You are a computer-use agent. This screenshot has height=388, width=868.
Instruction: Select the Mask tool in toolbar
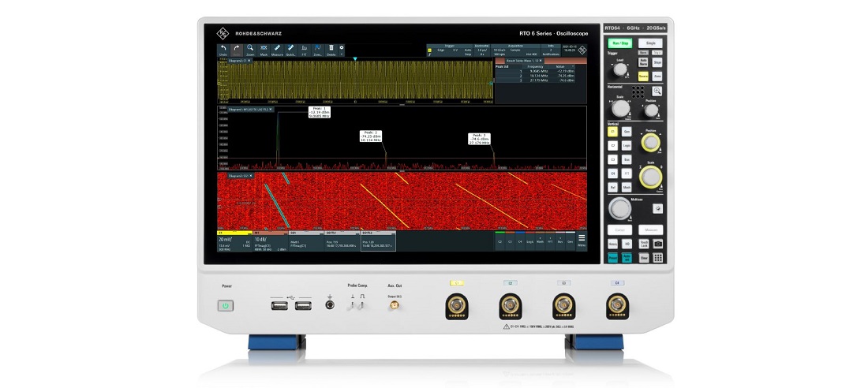[264, 50]
